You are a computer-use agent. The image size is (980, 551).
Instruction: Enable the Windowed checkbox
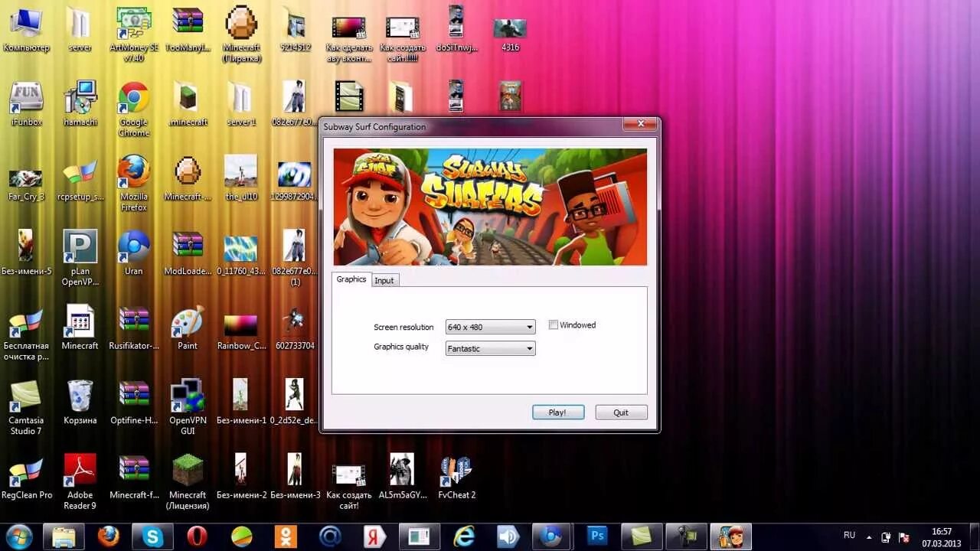554,325
